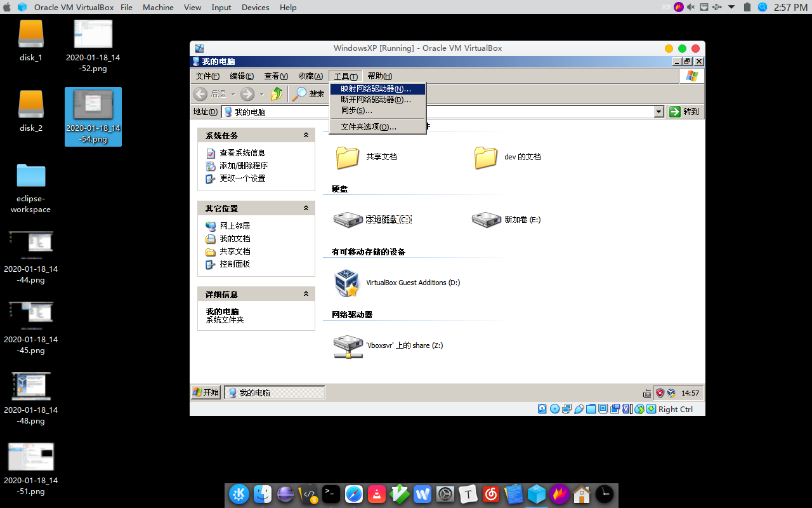Screen dimensions: 812x508
Task: Select VirtualBox Guest Additions (D:) disc icon
Action: (x=347, y=283)
